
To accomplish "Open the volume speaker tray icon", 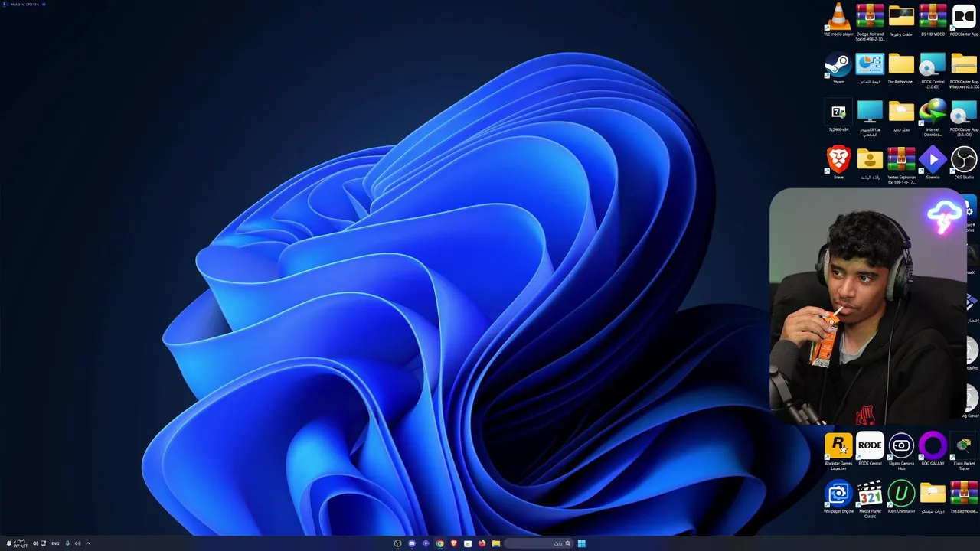I will (77, 543).
